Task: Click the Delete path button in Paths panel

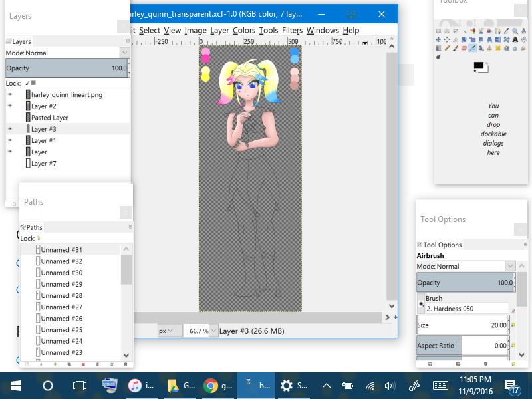Action: pyautogui.click(x=126, y=364)
